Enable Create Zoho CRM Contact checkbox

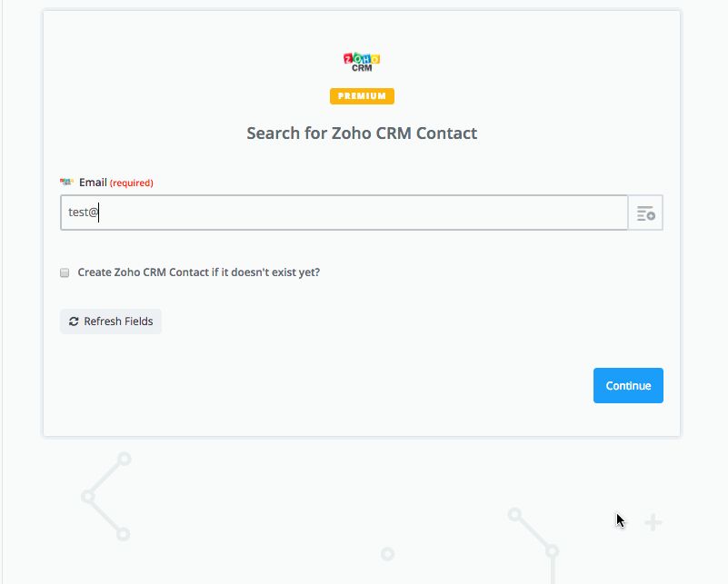point(65,272)
